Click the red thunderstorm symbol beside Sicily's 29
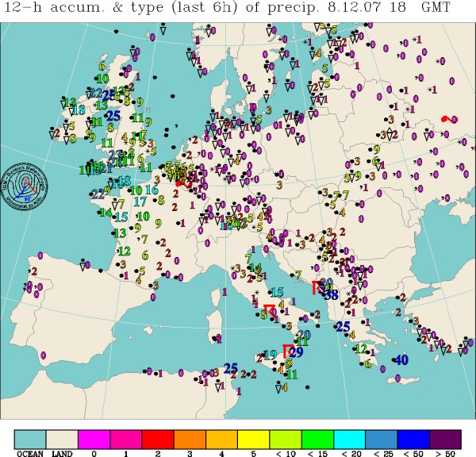 [288, 349]
